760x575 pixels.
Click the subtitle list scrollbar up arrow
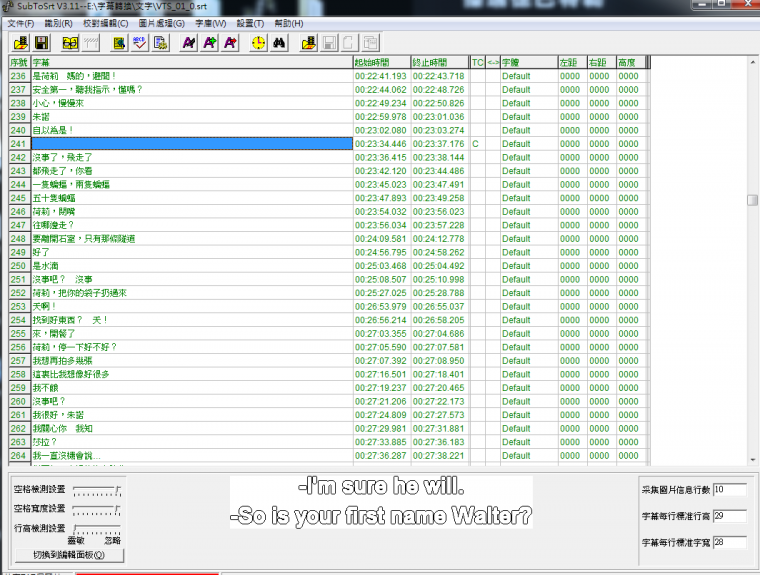point(752,62)
